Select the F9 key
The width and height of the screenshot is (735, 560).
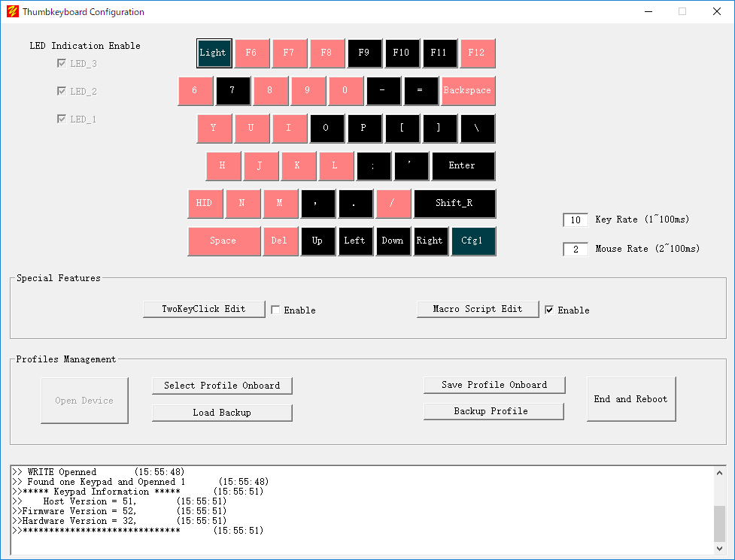point(365,53)
